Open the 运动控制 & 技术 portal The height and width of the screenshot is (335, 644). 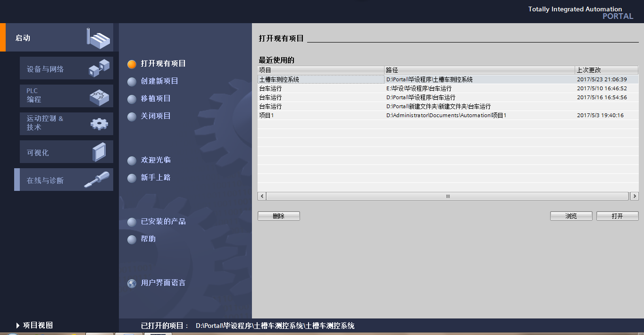[67, 124]
